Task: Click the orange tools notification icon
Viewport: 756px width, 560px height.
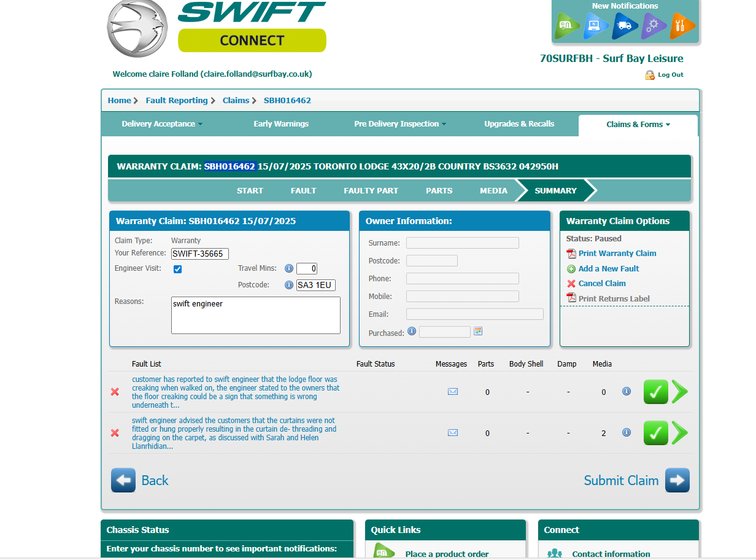Action: coord(682,26)
